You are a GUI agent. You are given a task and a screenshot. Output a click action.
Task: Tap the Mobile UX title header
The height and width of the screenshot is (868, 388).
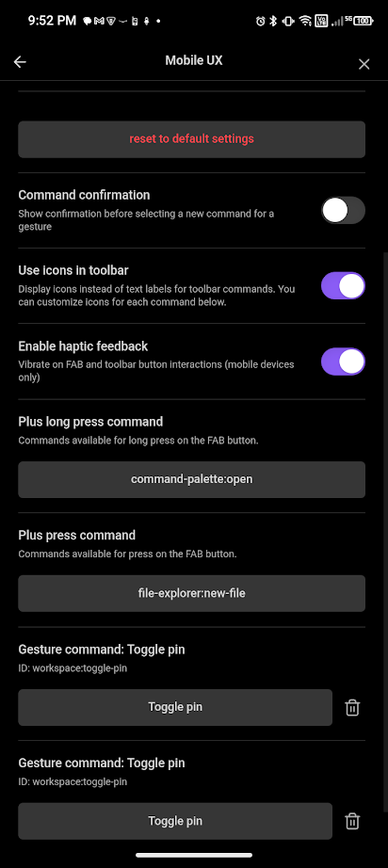194,61
